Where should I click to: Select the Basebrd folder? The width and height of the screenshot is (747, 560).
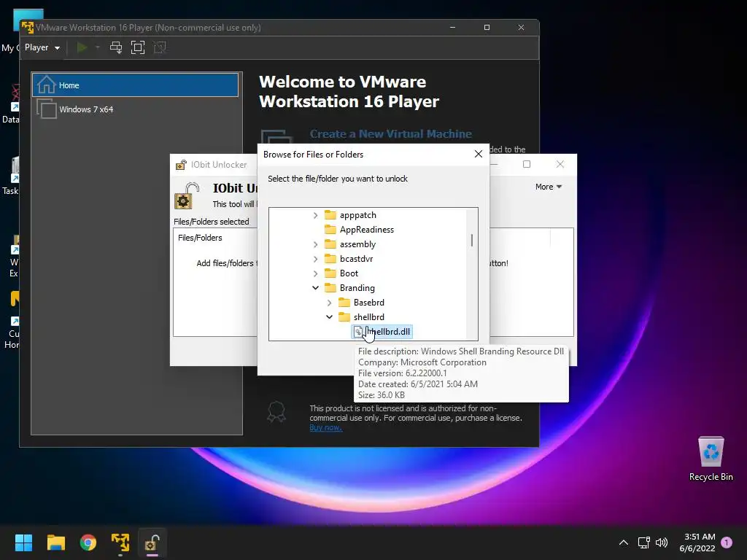pyautogui.click(x=368, y=303)
